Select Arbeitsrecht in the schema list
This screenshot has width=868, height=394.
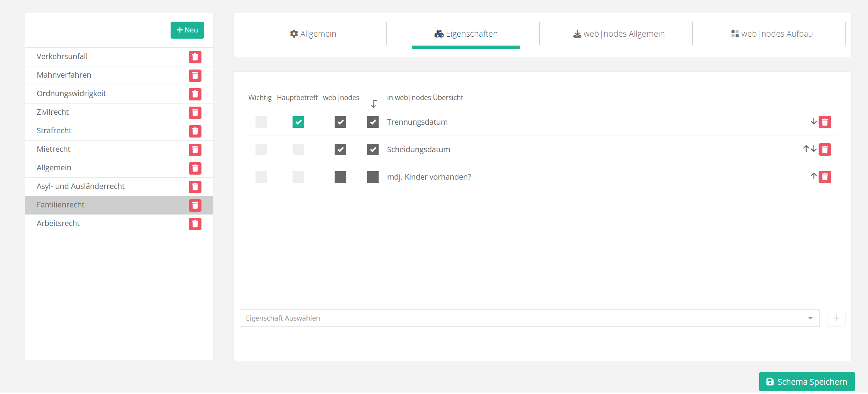click(58, 223)
